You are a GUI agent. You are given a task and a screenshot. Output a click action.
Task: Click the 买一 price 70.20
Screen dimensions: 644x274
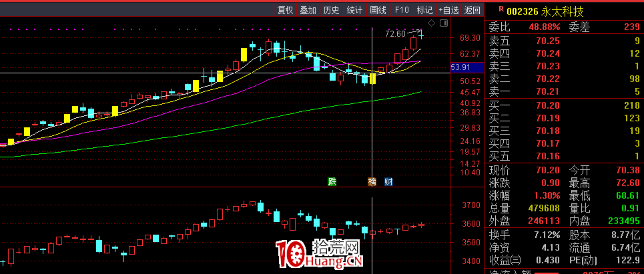click(x=548, y=106)
